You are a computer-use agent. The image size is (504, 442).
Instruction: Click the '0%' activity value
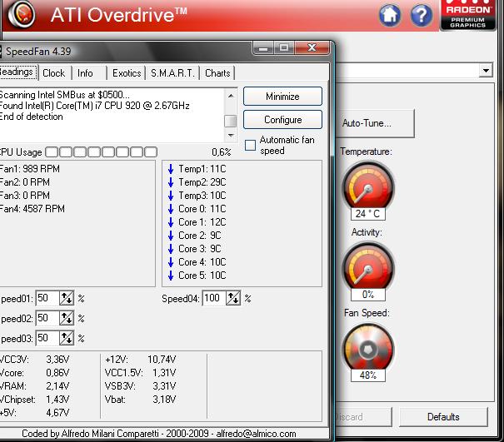(367, 295)
